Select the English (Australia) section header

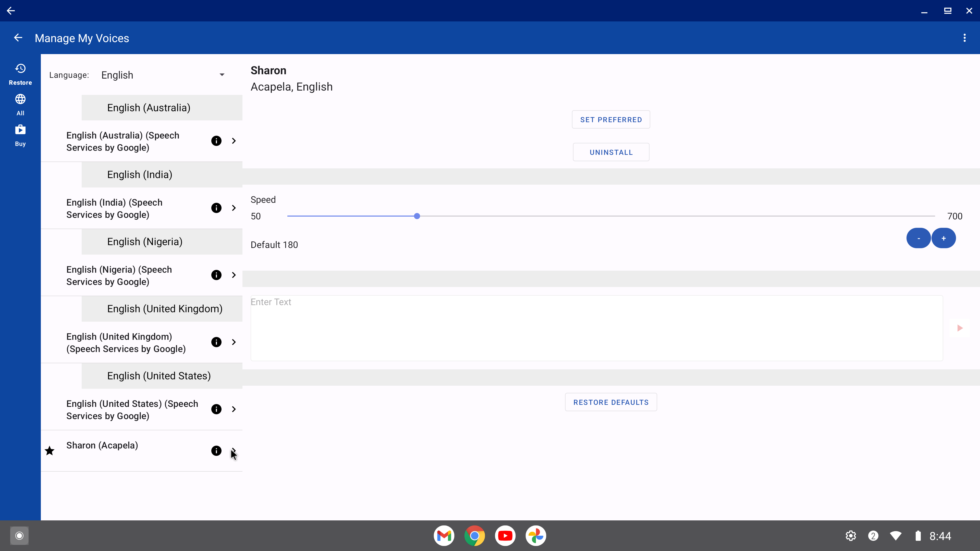coord(162,108)
